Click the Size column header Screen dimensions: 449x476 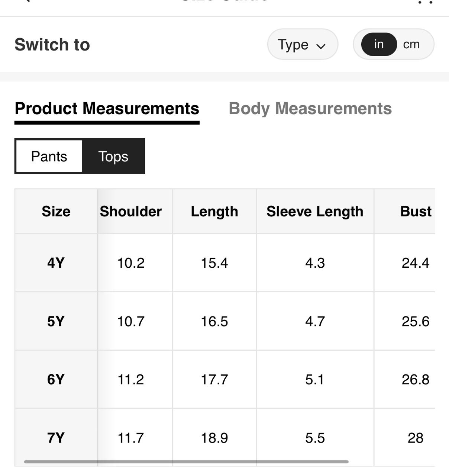(x=56, y=211)
